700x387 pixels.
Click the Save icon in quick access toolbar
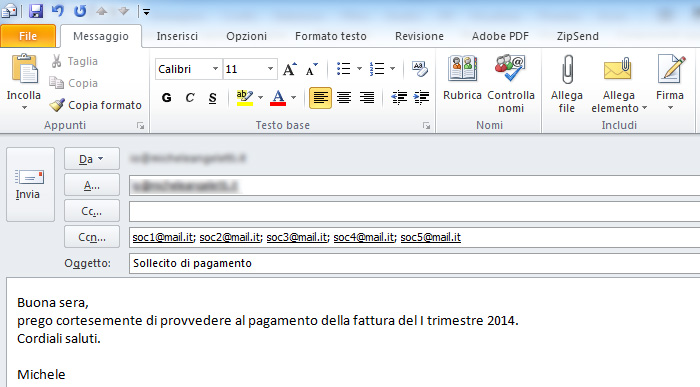36,11
